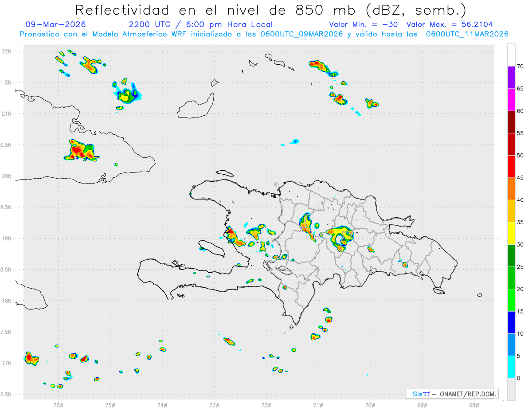Click the '18N' latitude axis label

(x=7, y=301)
